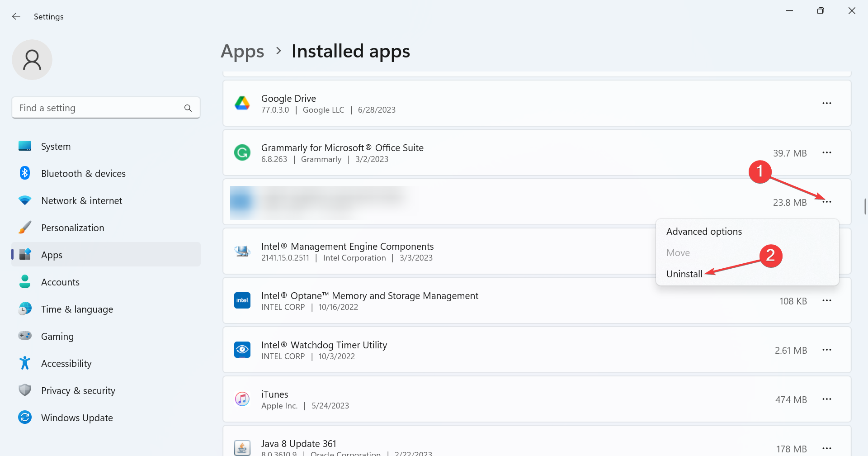Viewport: 868px width, 456px height.
Task: Open more options for Watchdog Timer Utility
Action: [827, 350]
